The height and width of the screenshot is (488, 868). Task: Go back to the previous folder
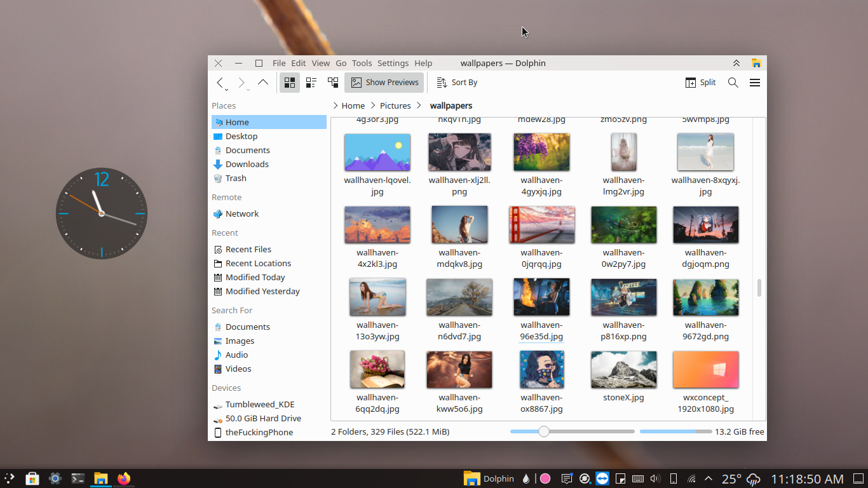click(220, 83)
